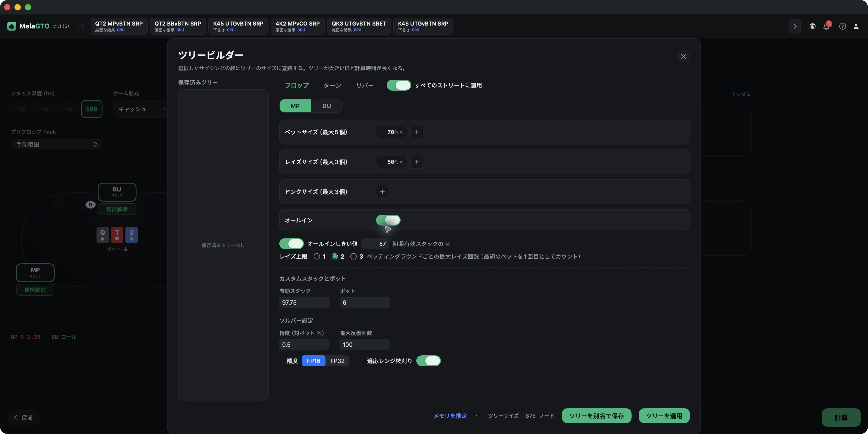
Task: Remove the 50% raise size
Action: [401, 162]
